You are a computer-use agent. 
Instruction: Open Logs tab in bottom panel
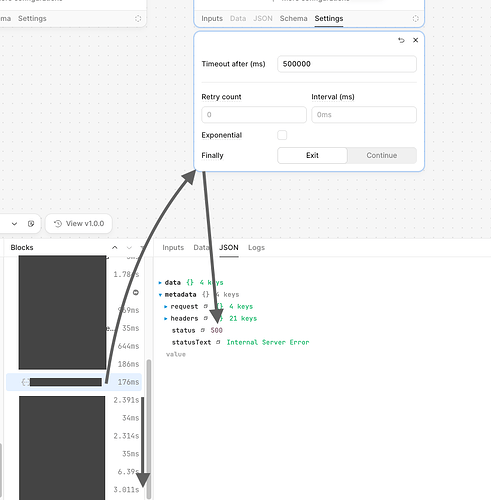click(256, 247)
